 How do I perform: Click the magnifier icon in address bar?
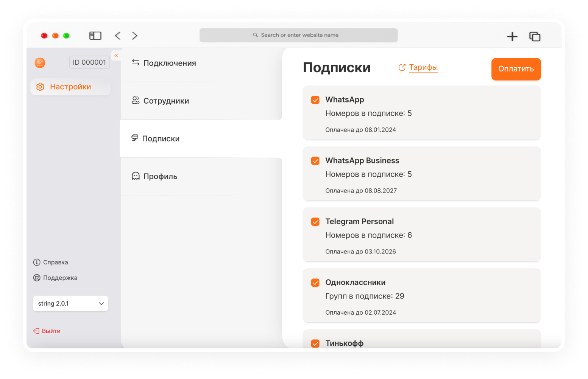pyautogui.click(x=255, y=35)
